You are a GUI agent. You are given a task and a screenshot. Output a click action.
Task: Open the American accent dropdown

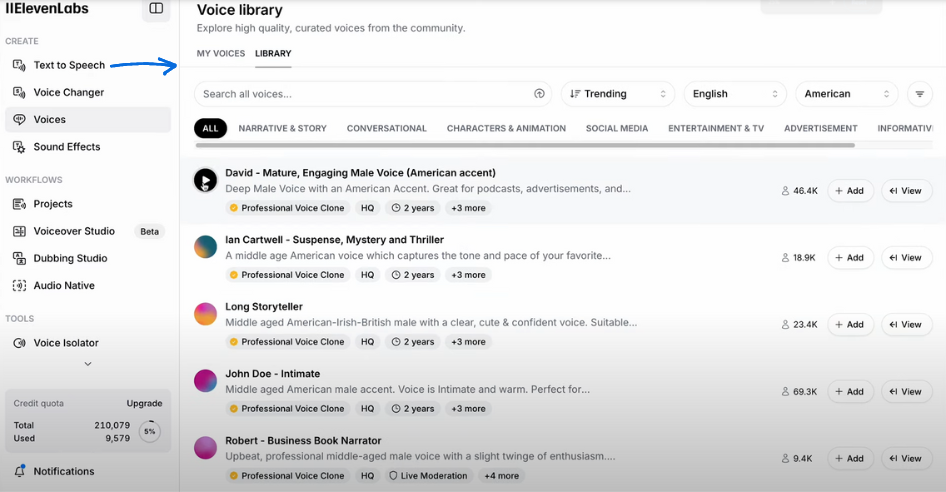(846, 94)
